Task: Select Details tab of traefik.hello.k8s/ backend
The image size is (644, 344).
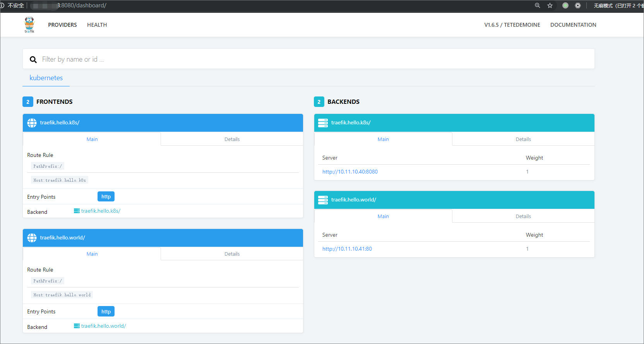Action: pyautogui.click(x=523, y=139)
